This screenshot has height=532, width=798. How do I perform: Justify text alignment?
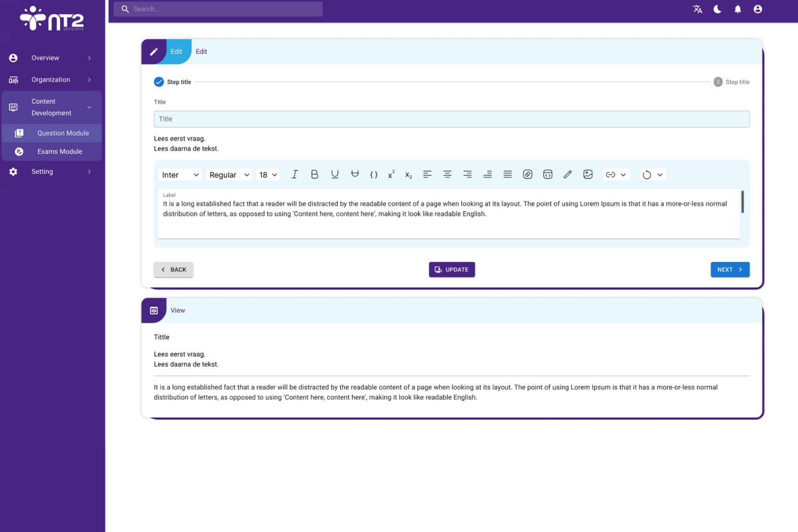click(x=508, y=174)
